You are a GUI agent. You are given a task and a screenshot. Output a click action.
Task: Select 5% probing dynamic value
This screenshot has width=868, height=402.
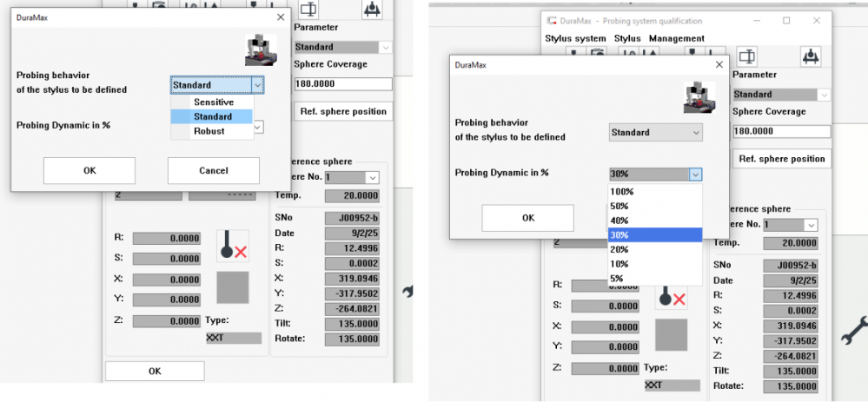pyautogui.click(x=619, y=279)
